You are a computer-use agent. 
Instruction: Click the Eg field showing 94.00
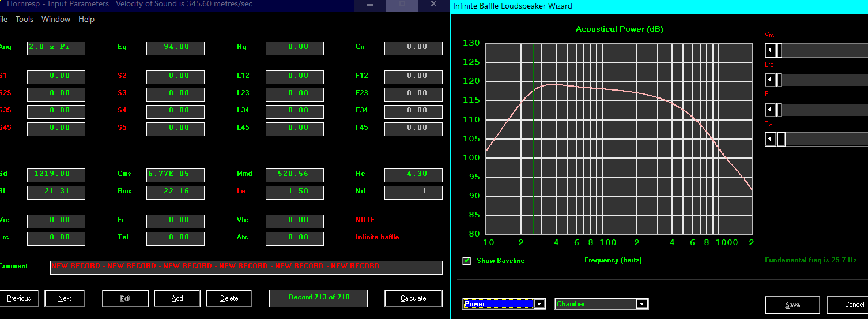(175, 48)
